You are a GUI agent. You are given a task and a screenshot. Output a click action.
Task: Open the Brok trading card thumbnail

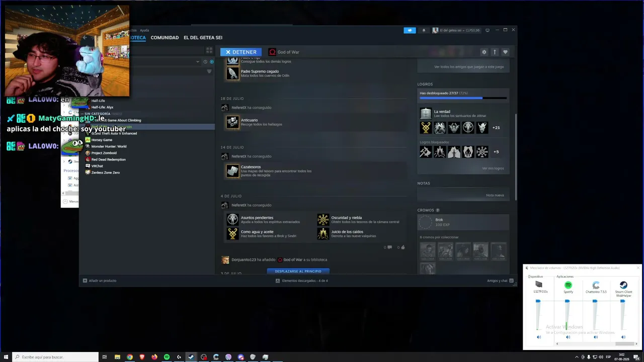tap(426, 222)
